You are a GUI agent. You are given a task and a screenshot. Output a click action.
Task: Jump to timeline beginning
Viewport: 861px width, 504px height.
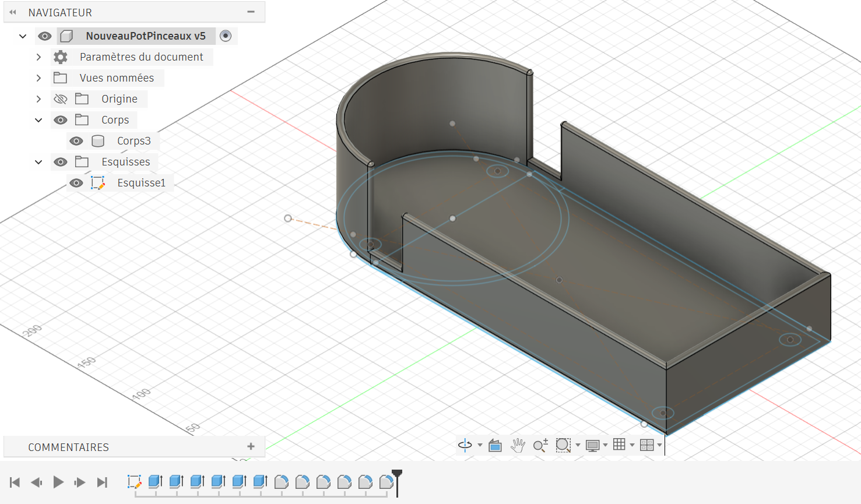15,482
